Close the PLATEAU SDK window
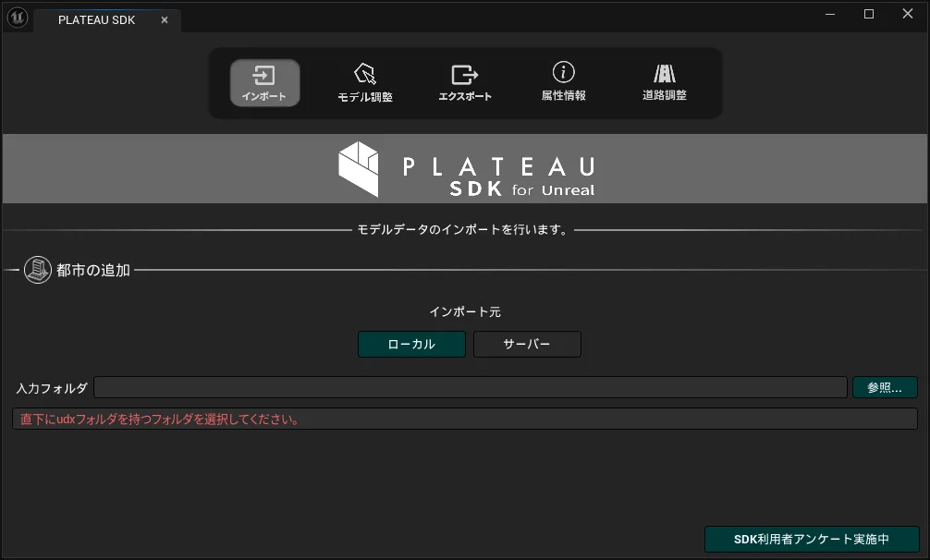The height and width of the screenshot is (560, 930). (908, 14)
